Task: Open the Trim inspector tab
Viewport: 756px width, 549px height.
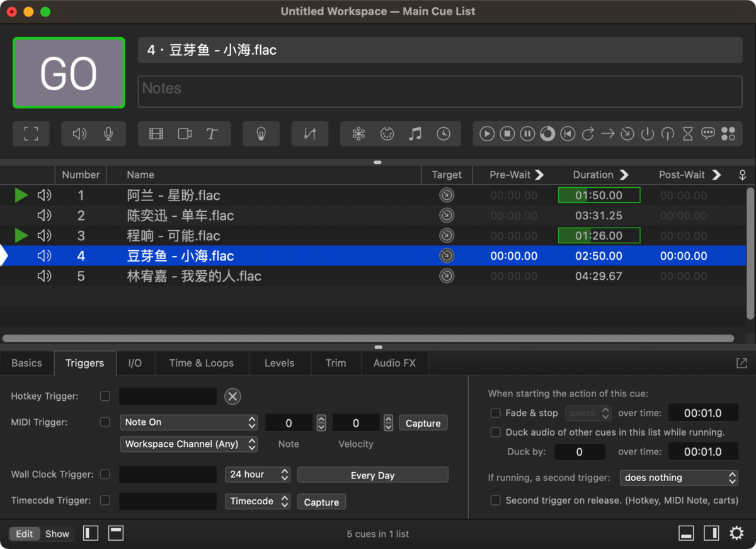Action: (x=336, y=363)
